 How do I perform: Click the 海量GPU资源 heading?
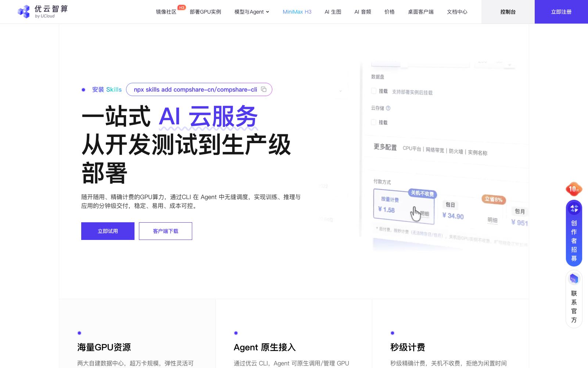click(104, 347)
